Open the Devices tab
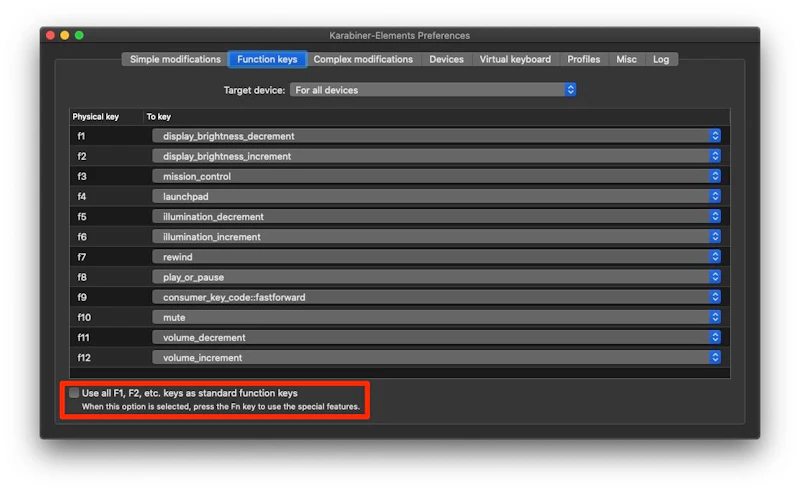 446,59
